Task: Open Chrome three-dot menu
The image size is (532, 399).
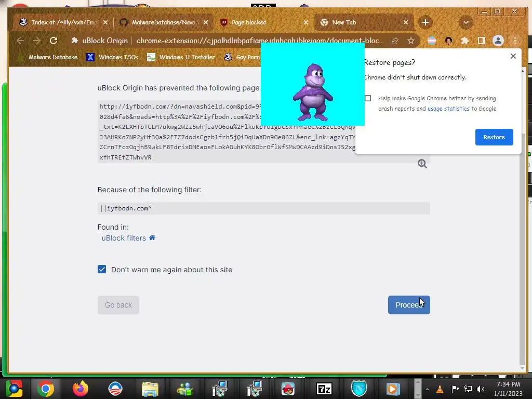Action: point(515,41)
